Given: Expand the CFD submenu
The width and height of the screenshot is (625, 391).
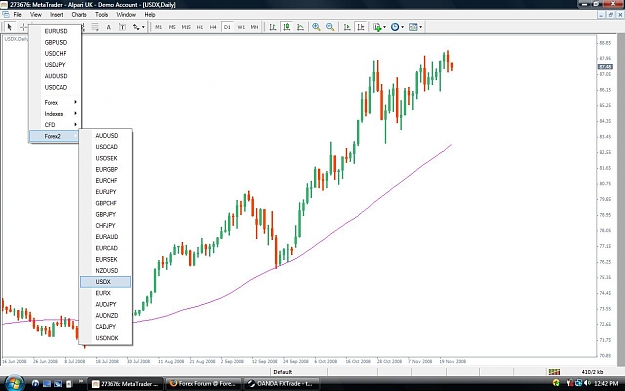Looking at the screenshot, I should point(55,125).
